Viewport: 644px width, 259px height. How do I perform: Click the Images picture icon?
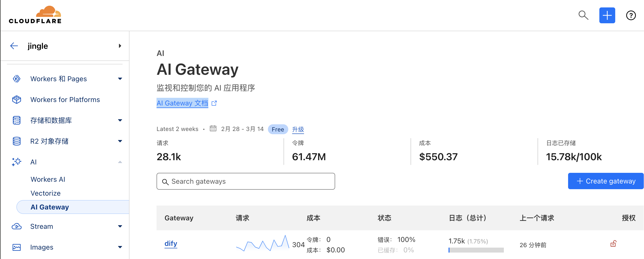click(17, 247)
